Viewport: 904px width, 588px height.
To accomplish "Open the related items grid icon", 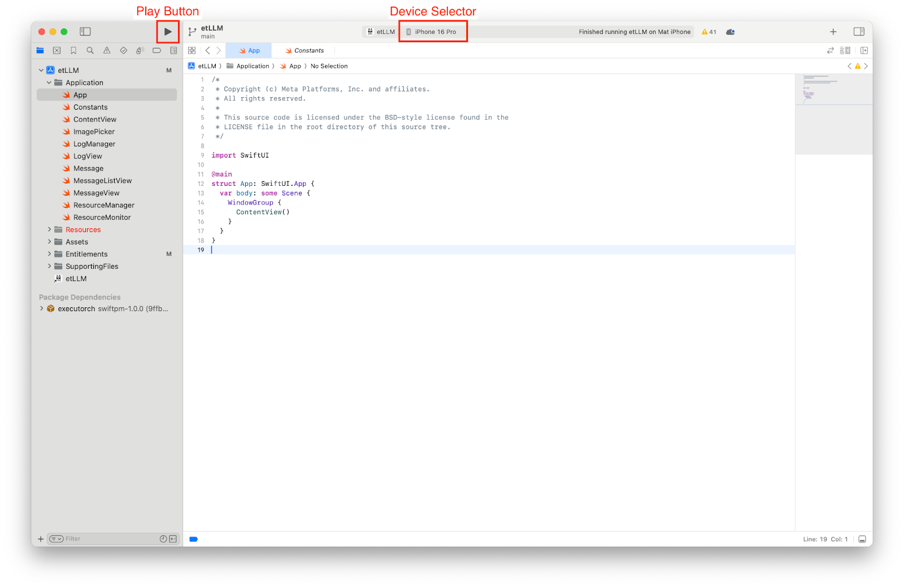I will 192,50.
